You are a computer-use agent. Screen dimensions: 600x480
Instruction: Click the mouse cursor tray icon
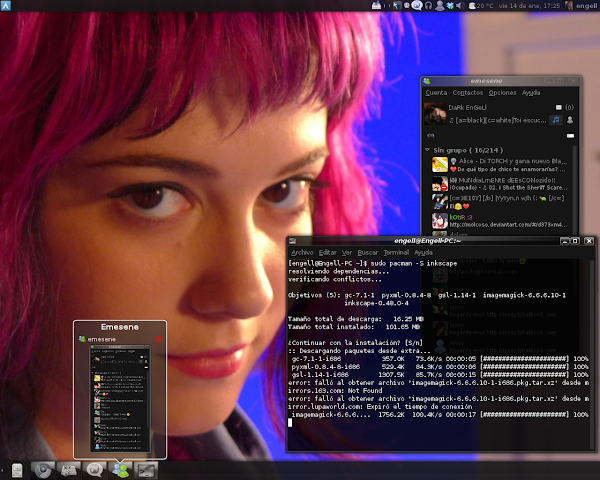[396, 5]
